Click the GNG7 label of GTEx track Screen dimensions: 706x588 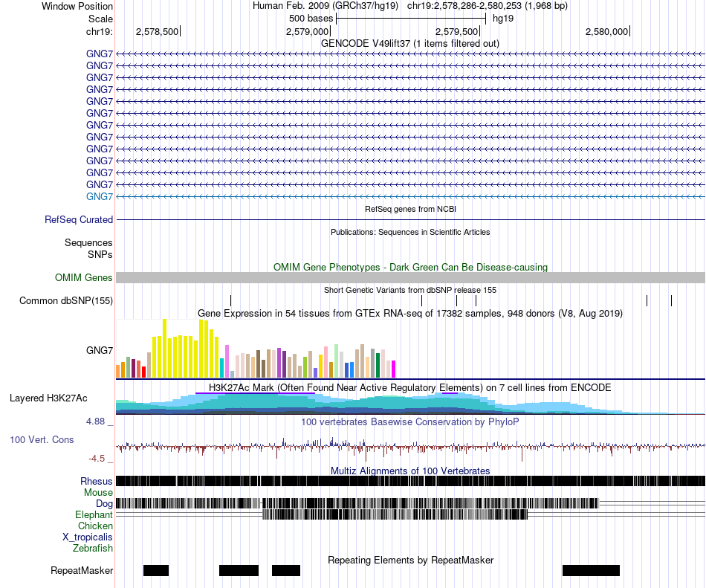[100, 350]
